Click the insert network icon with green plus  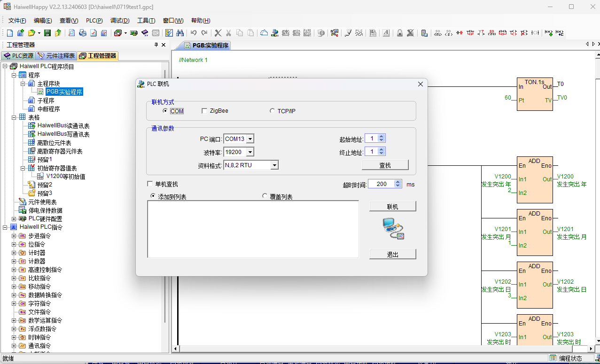point(548,33)
